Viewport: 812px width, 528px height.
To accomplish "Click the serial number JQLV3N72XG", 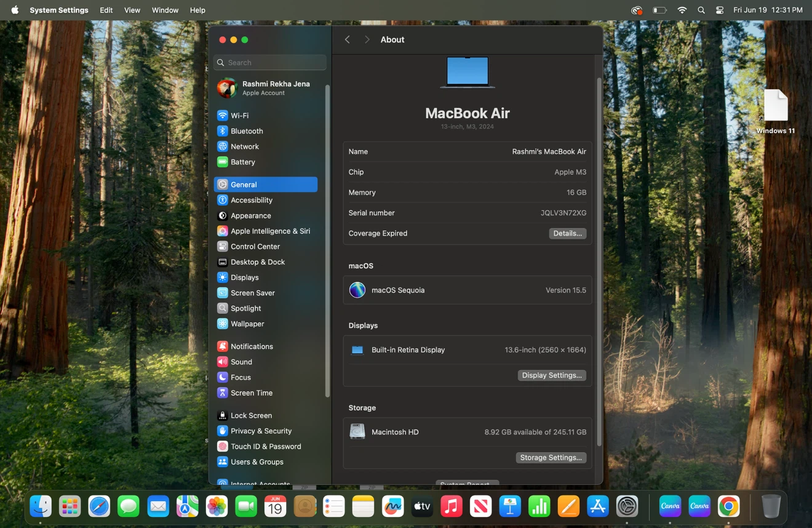I will coord(563,213).
